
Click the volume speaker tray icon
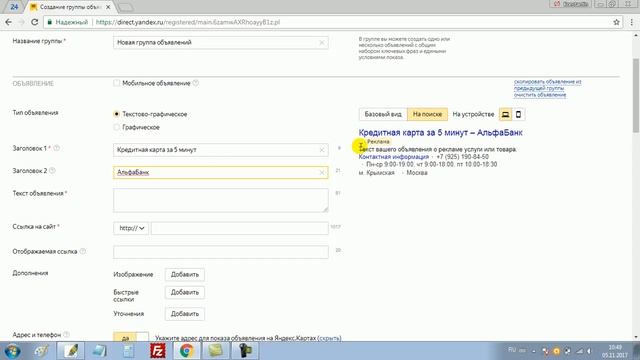pos(589,351)
